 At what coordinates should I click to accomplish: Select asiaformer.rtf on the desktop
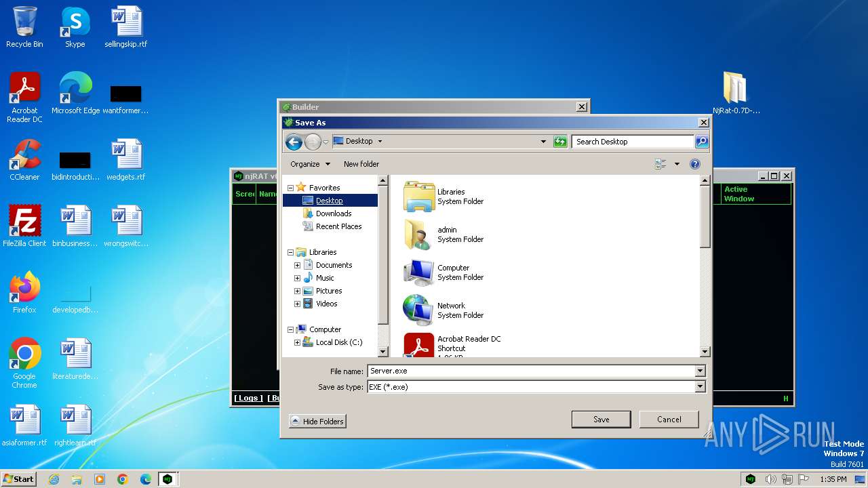24,426
